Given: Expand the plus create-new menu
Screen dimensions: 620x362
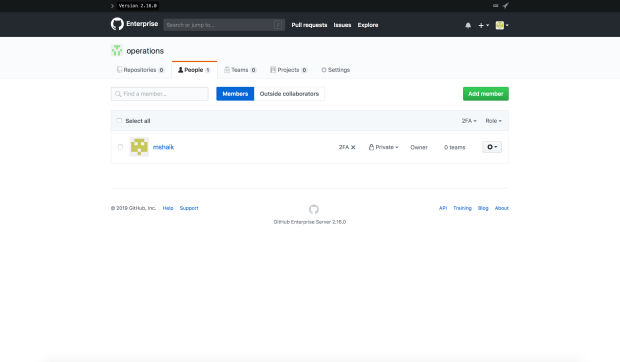Looking at the screenshot, I should (x=484, y=25).
